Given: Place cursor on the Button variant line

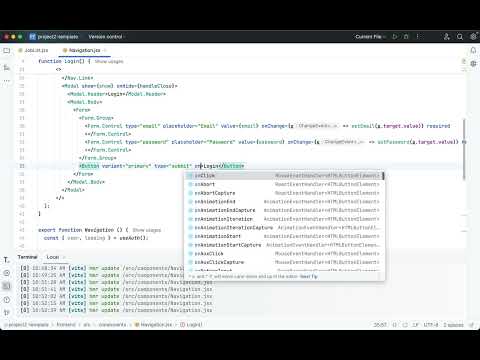Looking at the screenshot, I should [162, 166].
